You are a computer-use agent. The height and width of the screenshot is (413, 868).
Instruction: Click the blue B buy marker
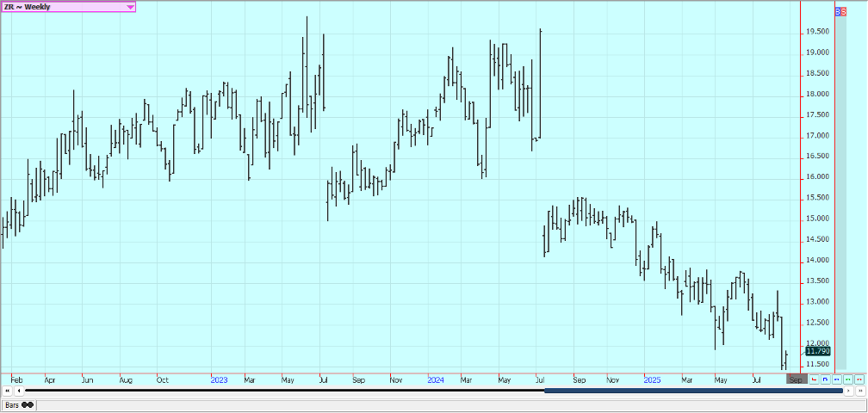pos(838,11)
